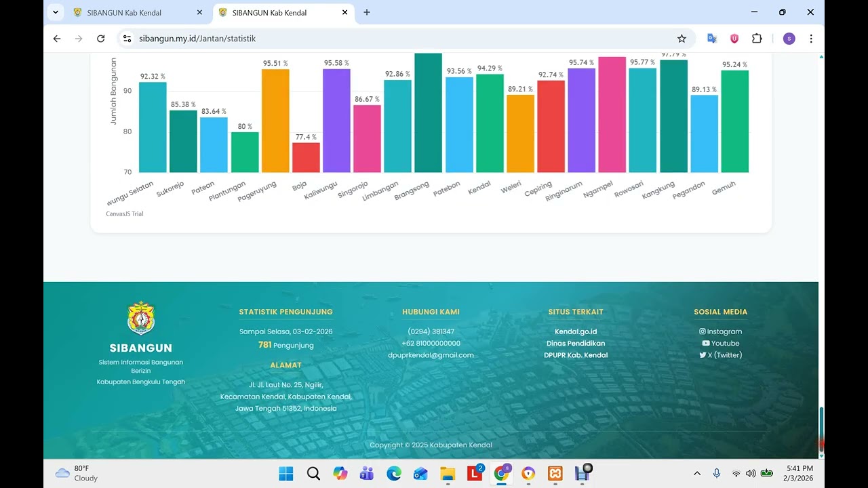868x488 pixels.
Task: Click the CanvasJS Trial credit link
Action: 124,213
